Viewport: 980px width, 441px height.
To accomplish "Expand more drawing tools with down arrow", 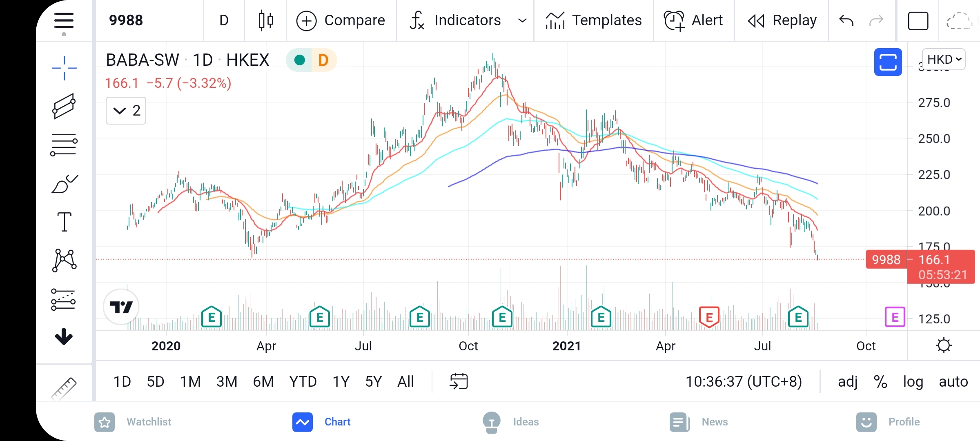I will pos(64,337).
